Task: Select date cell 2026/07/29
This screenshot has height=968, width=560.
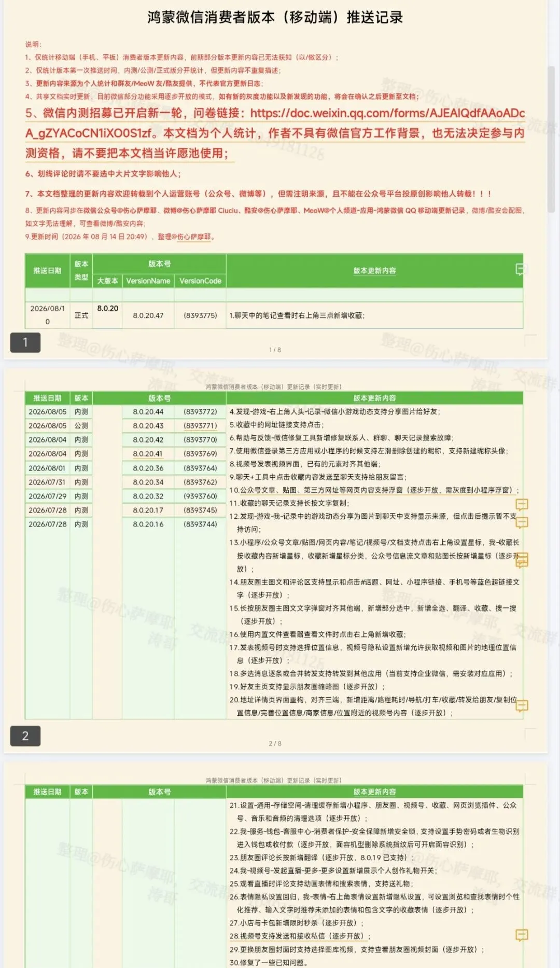Action: point(48,496)
